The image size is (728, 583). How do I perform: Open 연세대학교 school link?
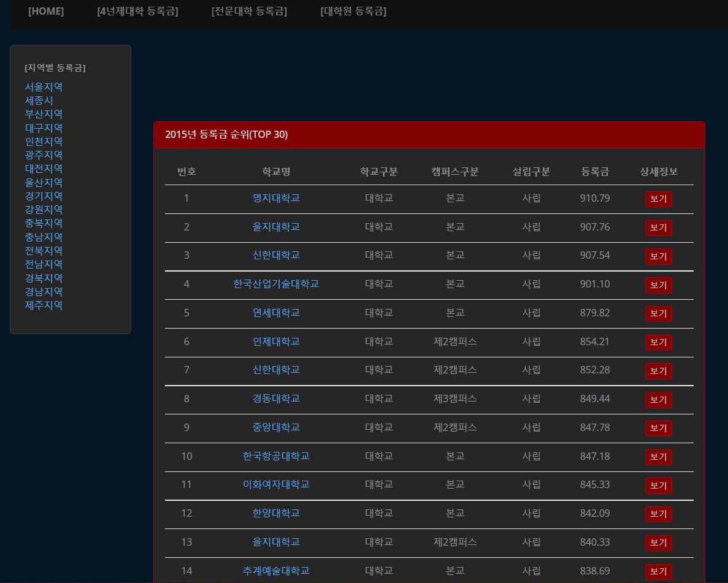[x=276, y=313]
